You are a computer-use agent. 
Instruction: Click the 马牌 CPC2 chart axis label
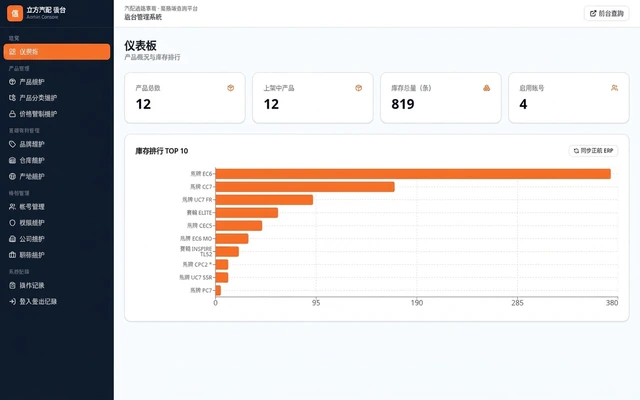point(197,264)
